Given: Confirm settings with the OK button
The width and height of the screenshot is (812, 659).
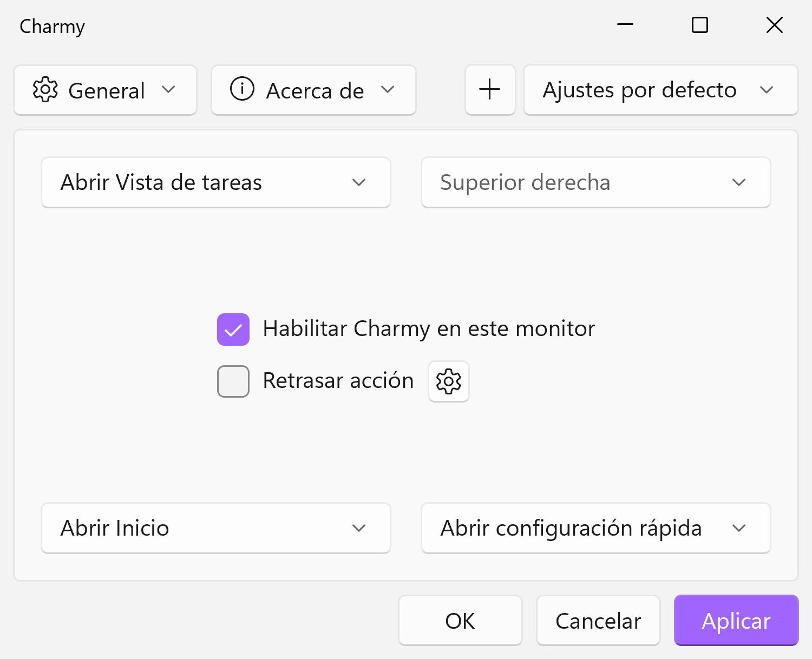Looking at the screenshot, I should click(460, 621).
